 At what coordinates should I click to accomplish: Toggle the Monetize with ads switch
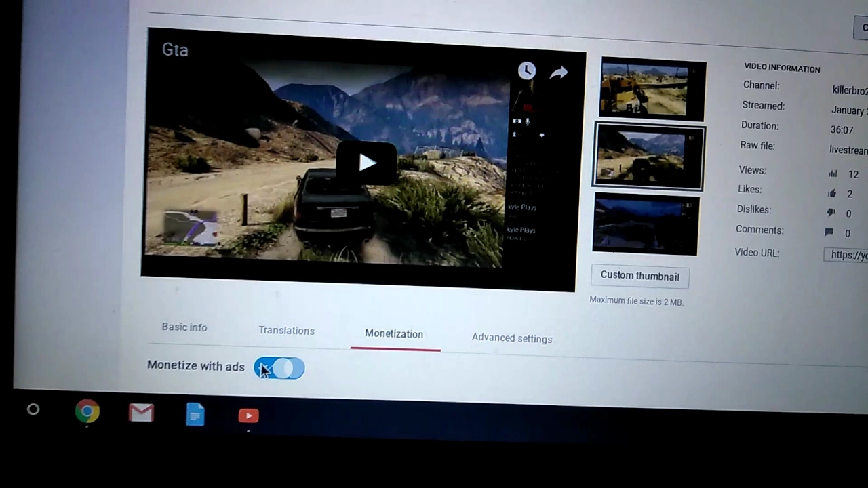point(279,368)
